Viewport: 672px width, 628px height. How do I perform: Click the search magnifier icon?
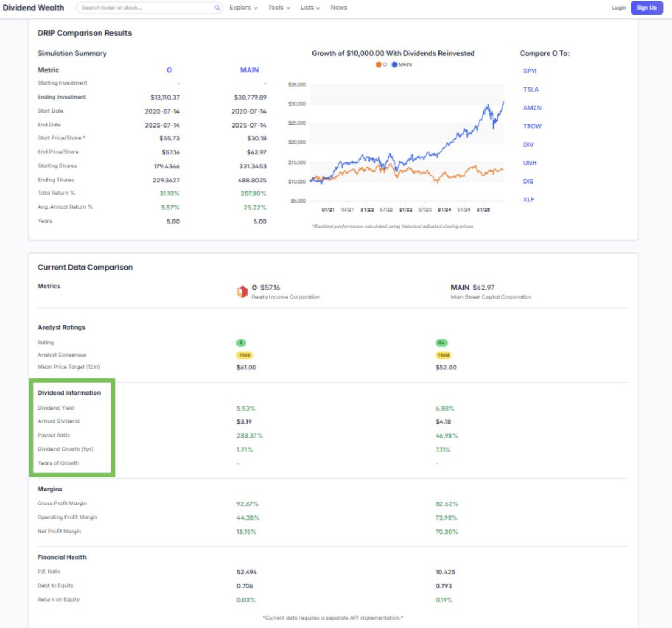[x=217, y=8]
